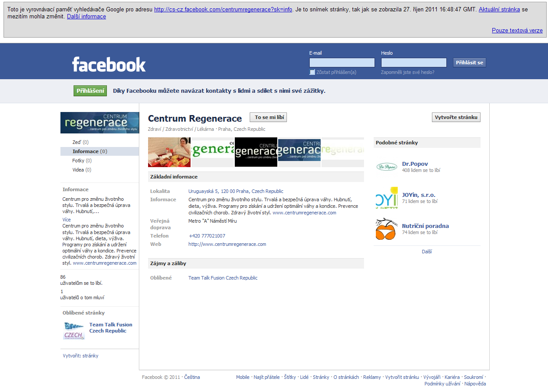Viewport: 548px width, 392px height.
Task: Open Team Talk Fusion Czech Republic sidebar link
Action: 111,328
